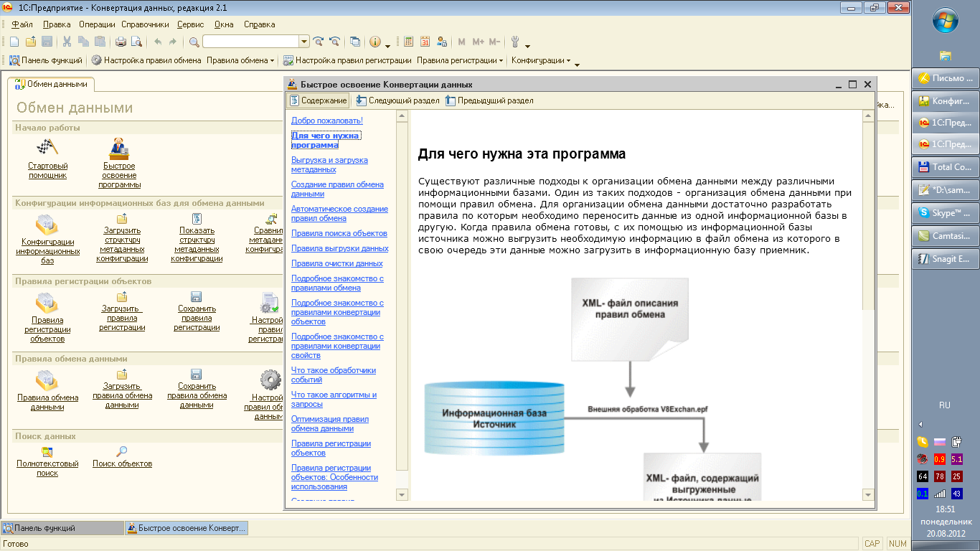Image resolution: width=980 pixels, height=551 pixels.
Task: Open the Справочники menu
Action: tap(145, 24)
